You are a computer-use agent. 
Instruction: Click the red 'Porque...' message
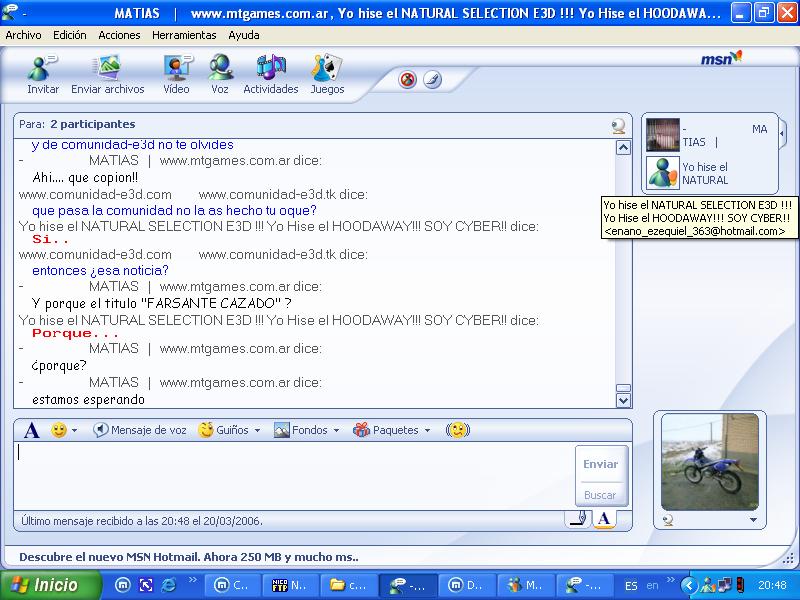[x=75, y=334]
